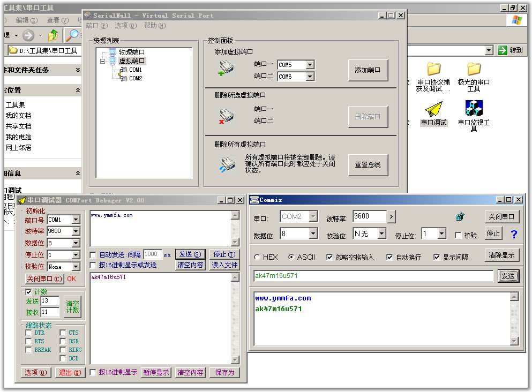Open the 帮助(H) menu in SerialNull
The height and width of the screenshot is (392, 532).
(x=154, y=26)
